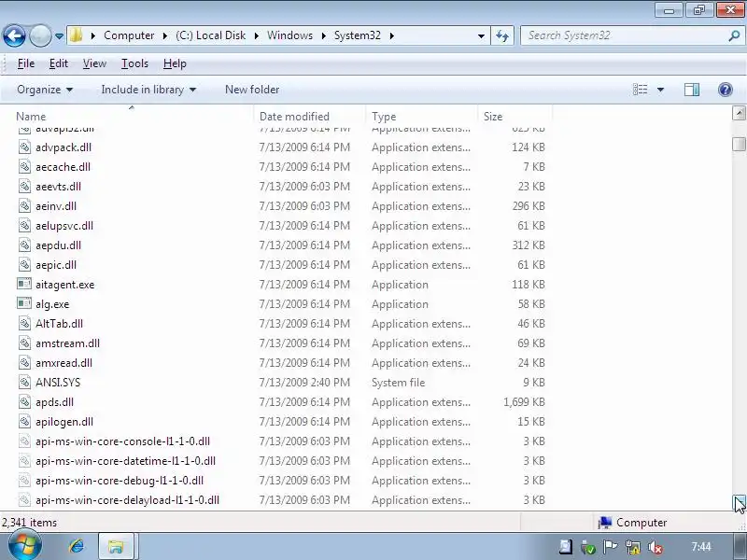Expand the Organize dropdown
This screenshot has width=747, height=560.
coord(45,90)
